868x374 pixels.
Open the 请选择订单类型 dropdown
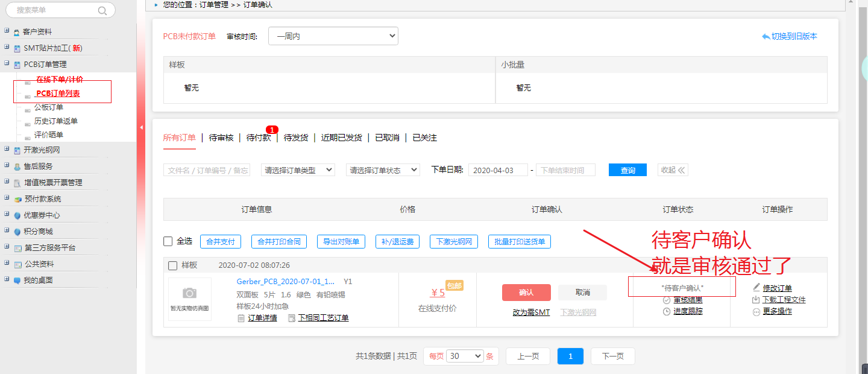[x=298, y=170]
